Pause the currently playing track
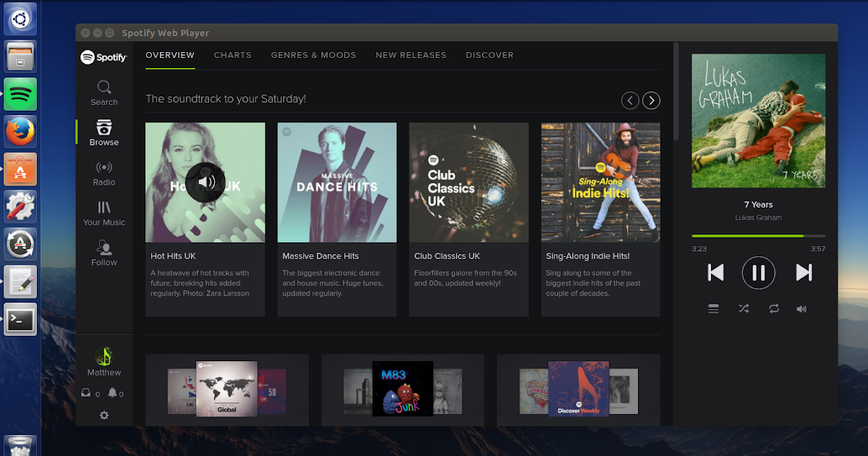This screenshot has width=868, height=456. tap(758, 273)
